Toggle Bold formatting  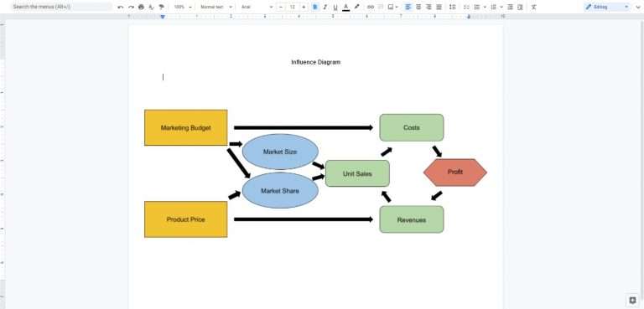point(315,7)
